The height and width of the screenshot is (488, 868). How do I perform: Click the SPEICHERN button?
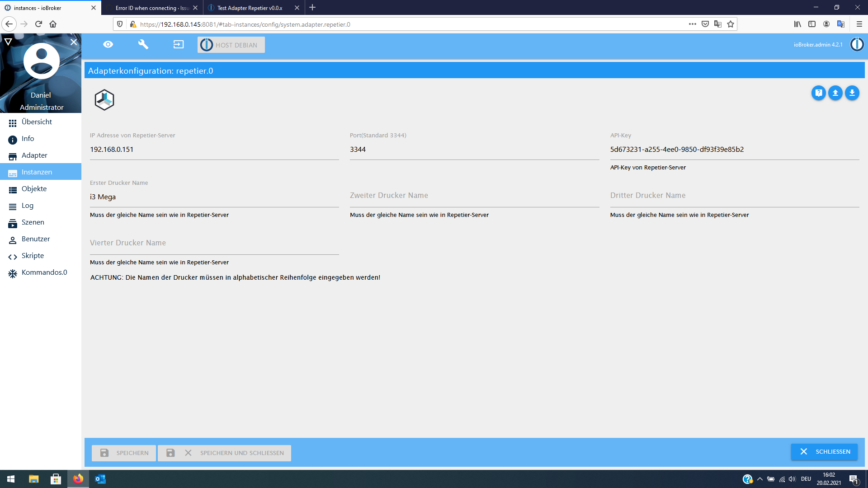(124, 453)
